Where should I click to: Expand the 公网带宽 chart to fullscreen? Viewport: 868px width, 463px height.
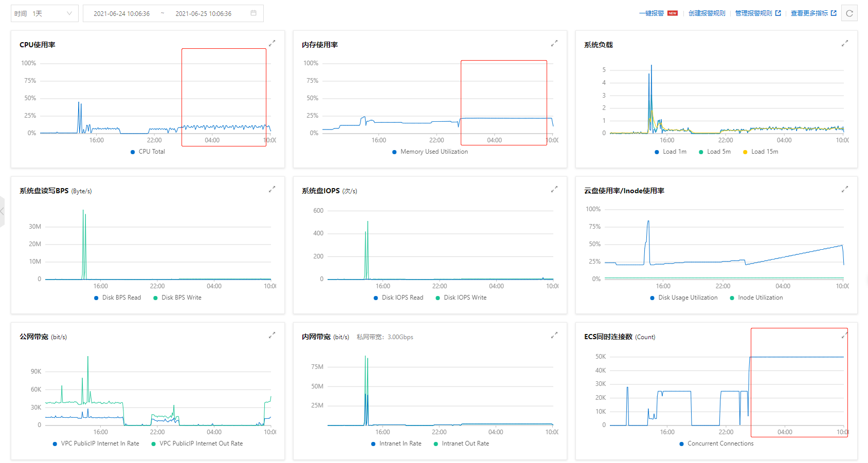272,336
